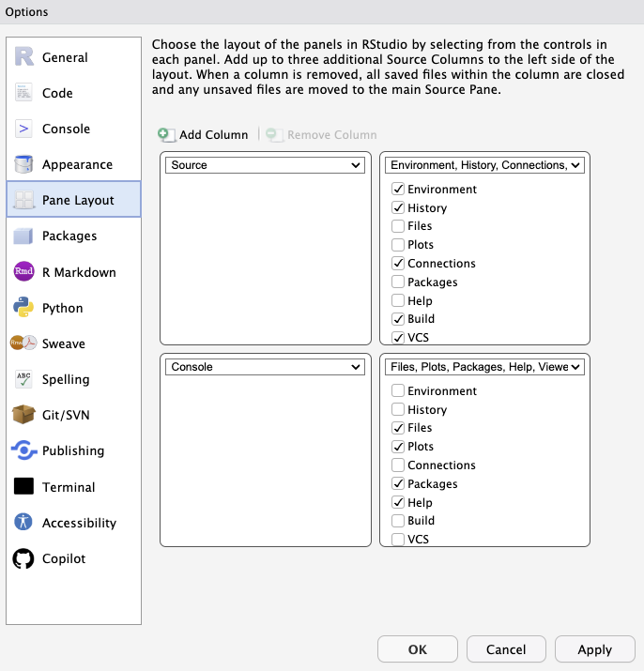Viewport: 644px width, 671px height.
Task: Click the Console prompt icon
Action: (x=23, y=129)
